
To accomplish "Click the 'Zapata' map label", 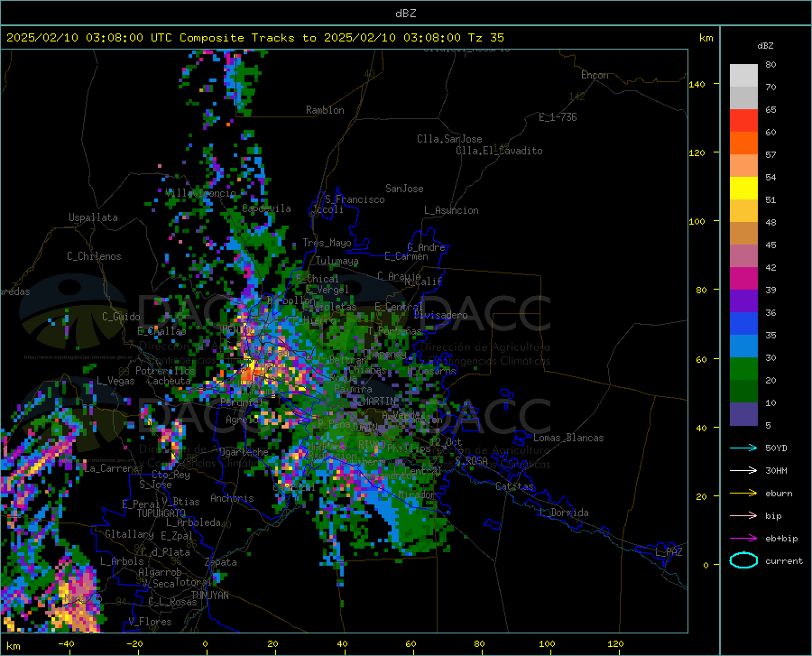I will 221,562.
